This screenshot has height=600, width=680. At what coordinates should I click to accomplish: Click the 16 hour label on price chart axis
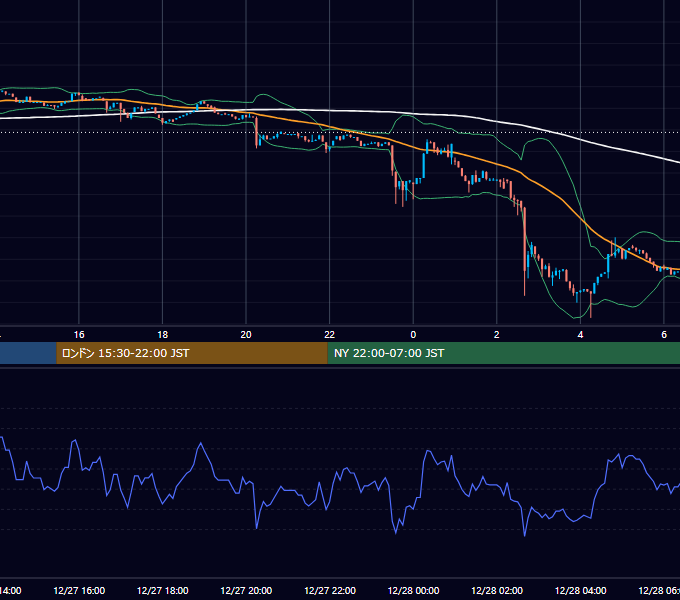point(79,335)
